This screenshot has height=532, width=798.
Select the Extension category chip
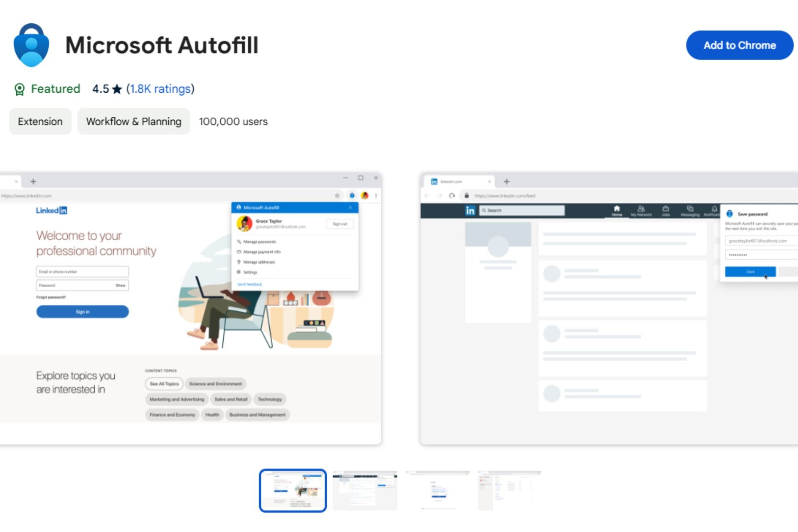coord(40,121)
